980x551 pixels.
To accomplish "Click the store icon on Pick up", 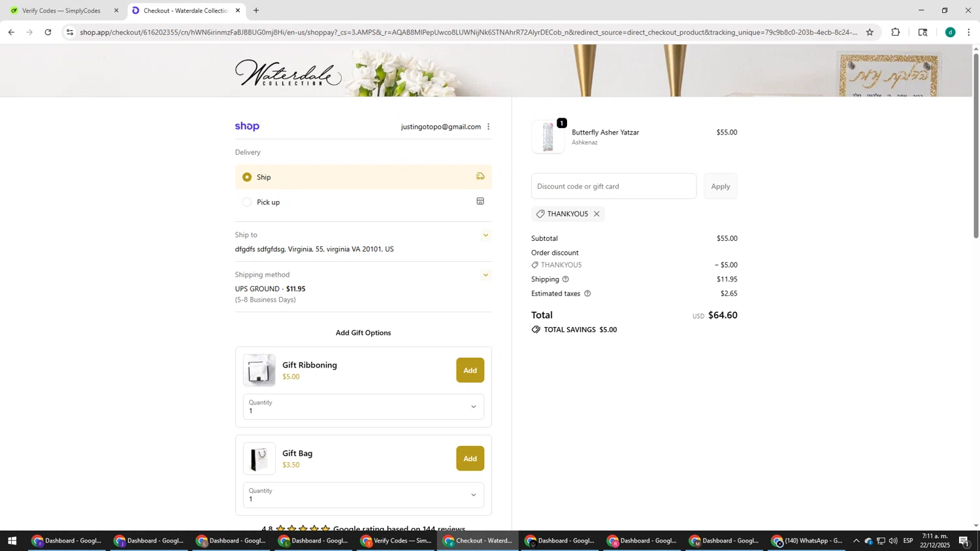I will pos(480,201).
